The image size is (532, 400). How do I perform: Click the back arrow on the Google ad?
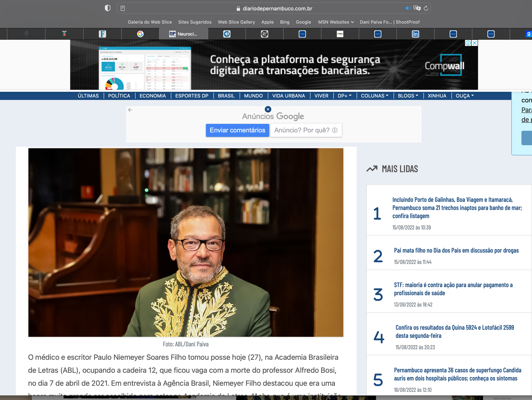click(130, 110)
